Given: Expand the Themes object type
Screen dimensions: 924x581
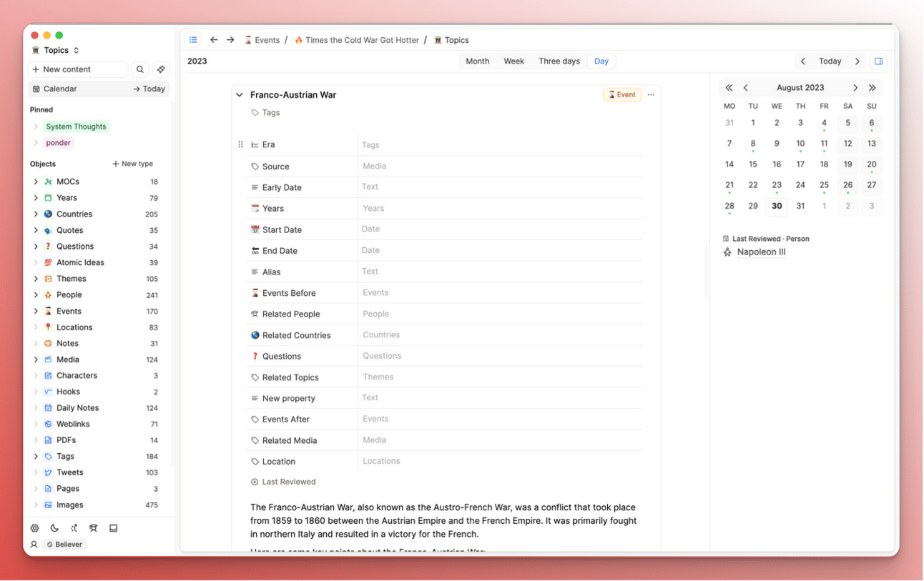Looking at the screenshot, I should (x=36, y=279).
